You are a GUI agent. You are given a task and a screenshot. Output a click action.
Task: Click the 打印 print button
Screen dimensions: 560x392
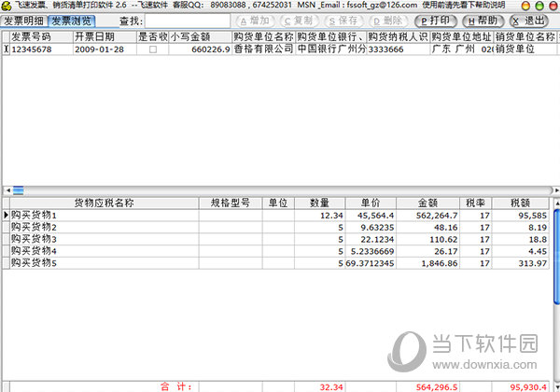[x=436, y=21]
